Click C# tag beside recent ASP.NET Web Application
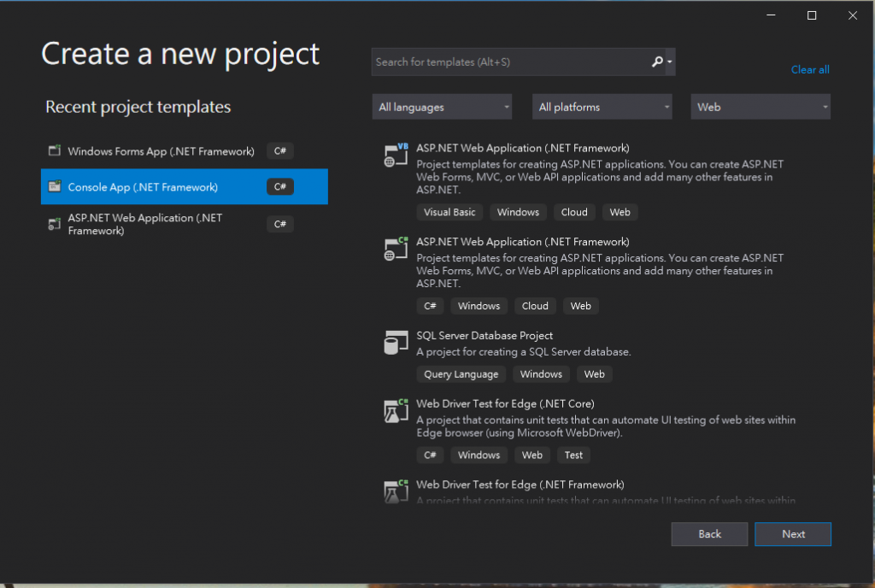875x588 pixels. tap(280, 224)
